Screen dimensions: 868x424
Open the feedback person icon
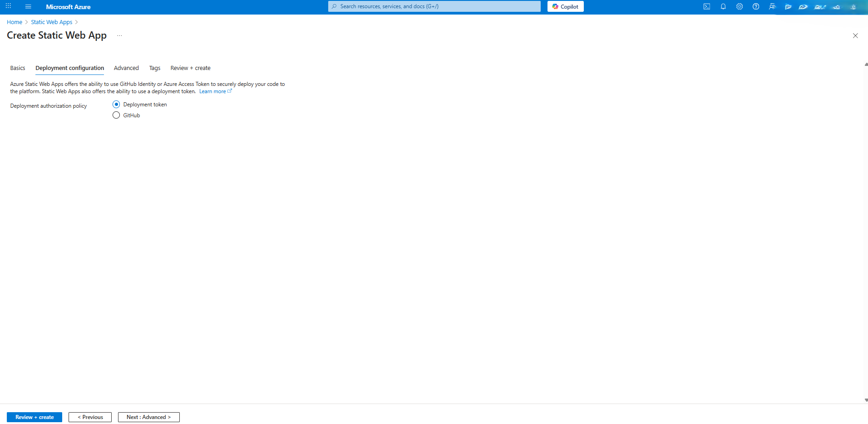click(x=772, y=7)
